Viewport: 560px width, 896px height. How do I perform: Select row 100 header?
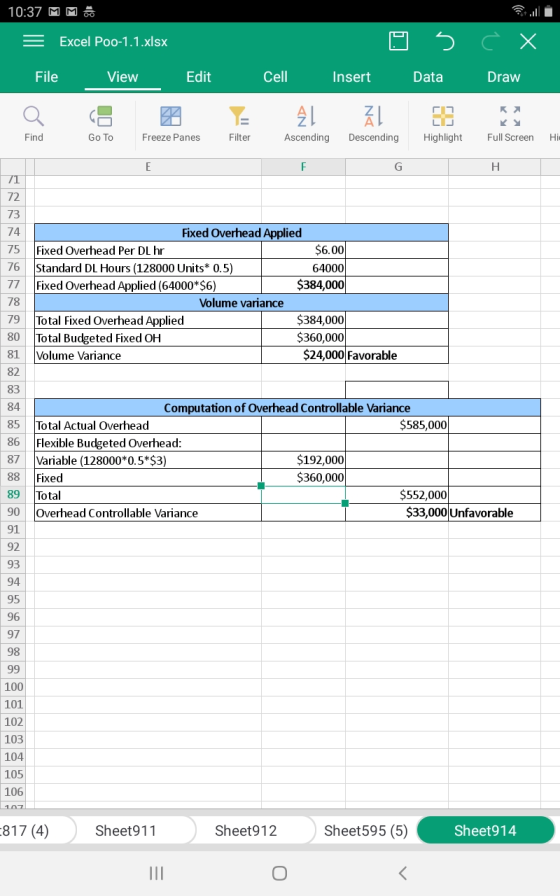(x=14, y=687)
